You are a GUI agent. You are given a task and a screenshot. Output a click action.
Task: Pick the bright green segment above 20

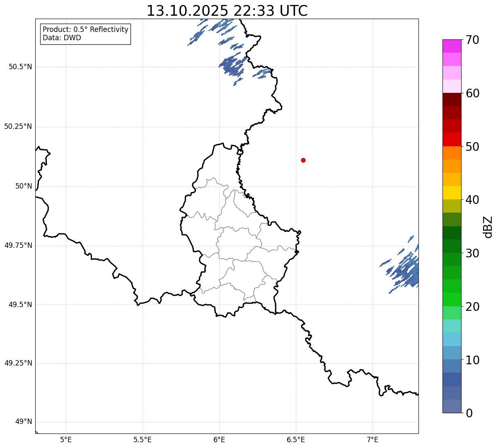point(452,299)
